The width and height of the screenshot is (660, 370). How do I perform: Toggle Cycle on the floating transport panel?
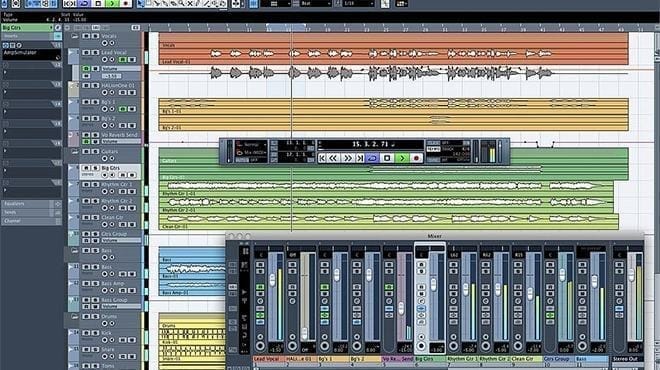pos(372,158)
